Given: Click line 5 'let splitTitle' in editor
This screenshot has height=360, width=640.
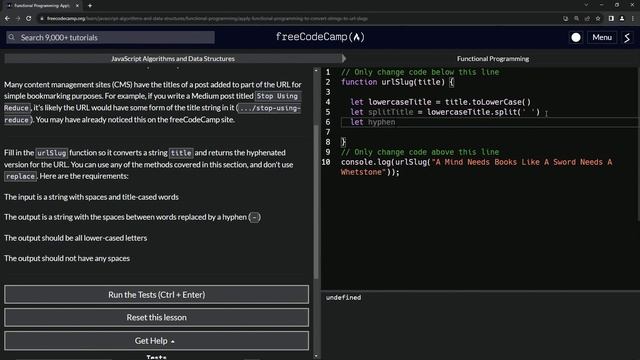Looking at the screenshot, I should [444, 112].
